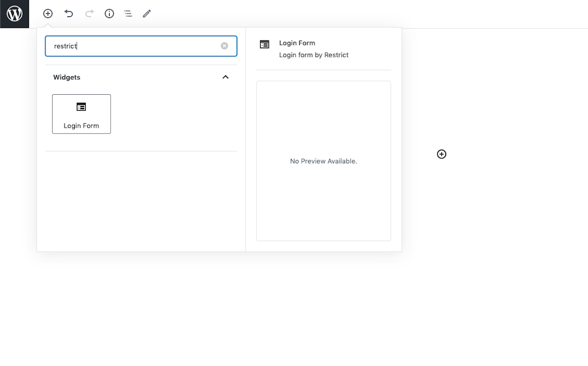Image resolution: width=588 pixels, height=366 pixels.
Task: Open content structure info panel
Action: 109,14
